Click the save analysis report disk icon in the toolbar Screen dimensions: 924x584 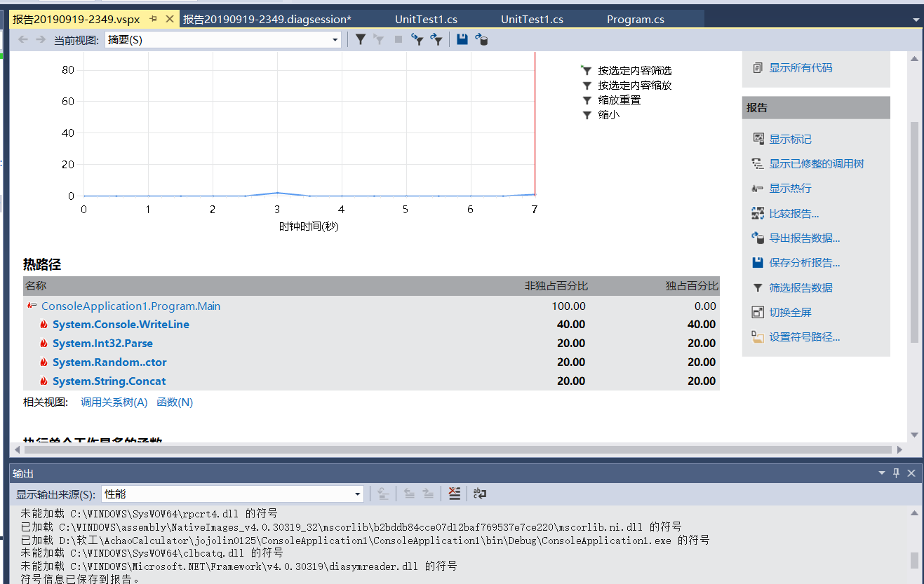point(462,40)
